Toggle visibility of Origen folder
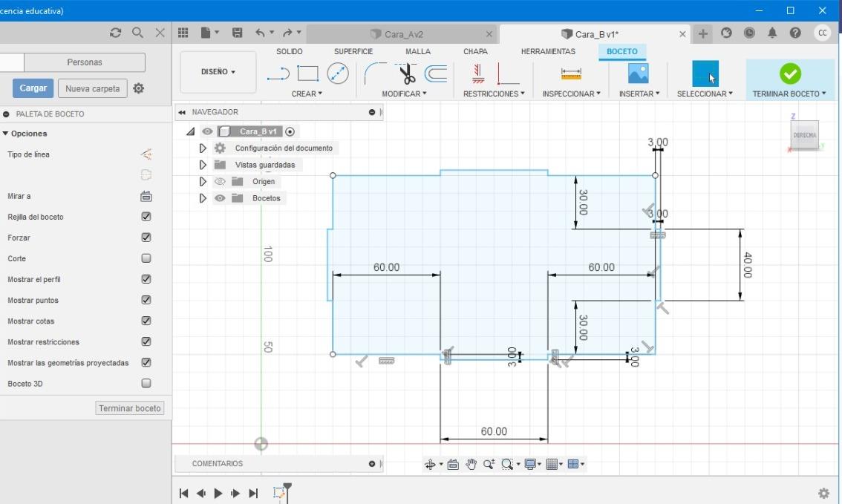 [x=220, y=181]
